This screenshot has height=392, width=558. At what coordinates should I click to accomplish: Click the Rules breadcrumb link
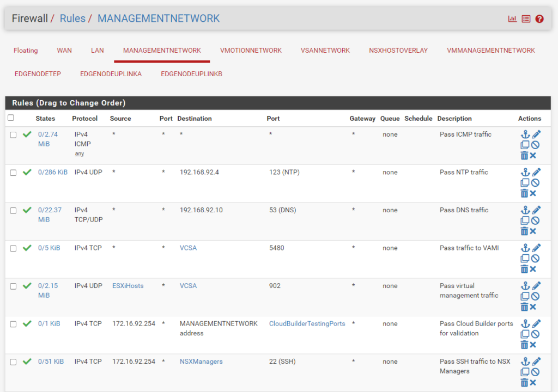(x=72, y=19)
